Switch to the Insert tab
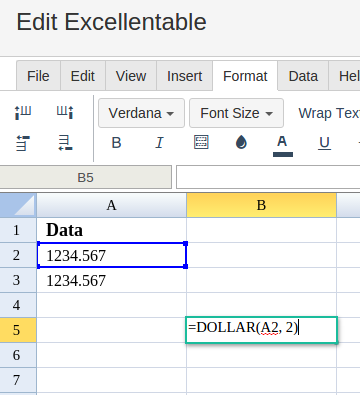The height and width of the screenshot is (395, 360). (x=184, y=76)
